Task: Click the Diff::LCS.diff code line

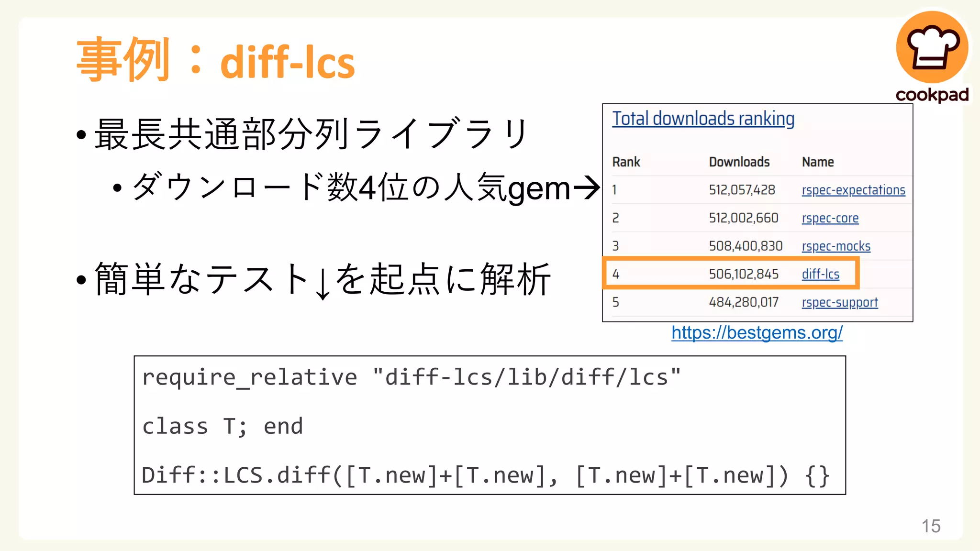Action: pyautogui.click(x=485, y=475)
